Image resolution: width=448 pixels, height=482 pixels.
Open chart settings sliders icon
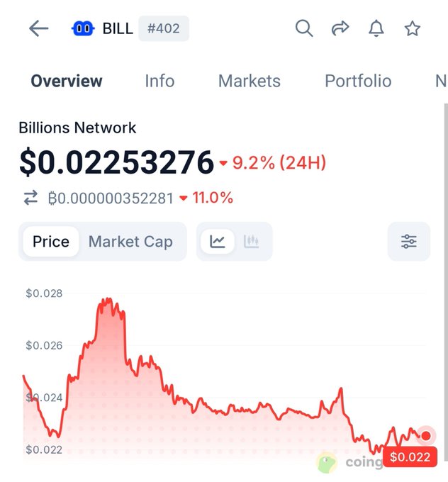409,241
